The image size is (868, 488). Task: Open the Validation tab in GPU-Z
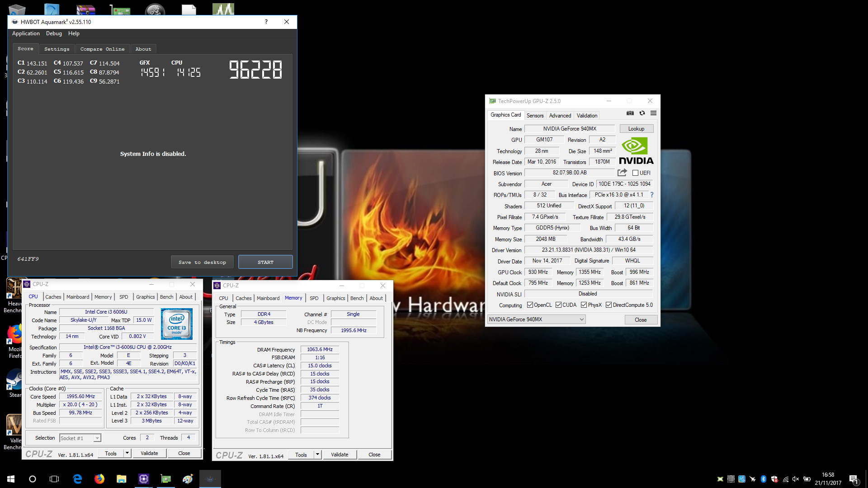(x=587, y=116)
